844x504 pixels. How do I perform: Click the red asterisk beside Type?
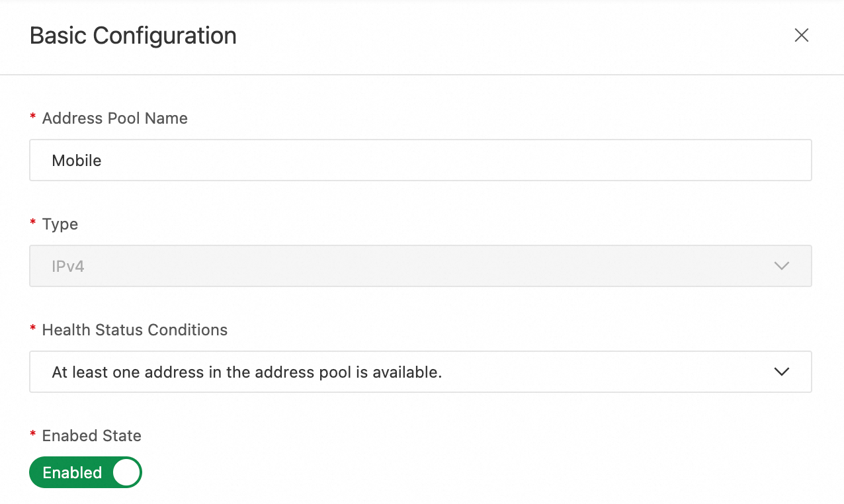click(33, 224)
